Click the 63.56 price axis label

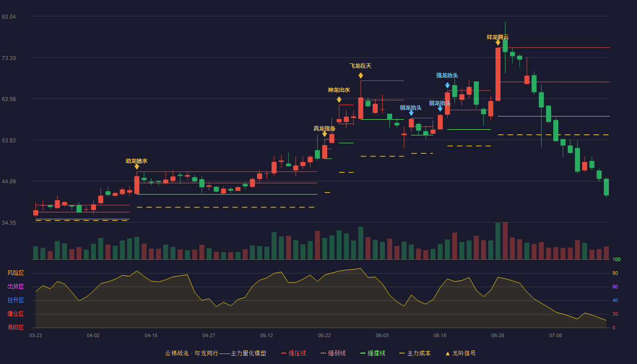(x=9, y=99)
